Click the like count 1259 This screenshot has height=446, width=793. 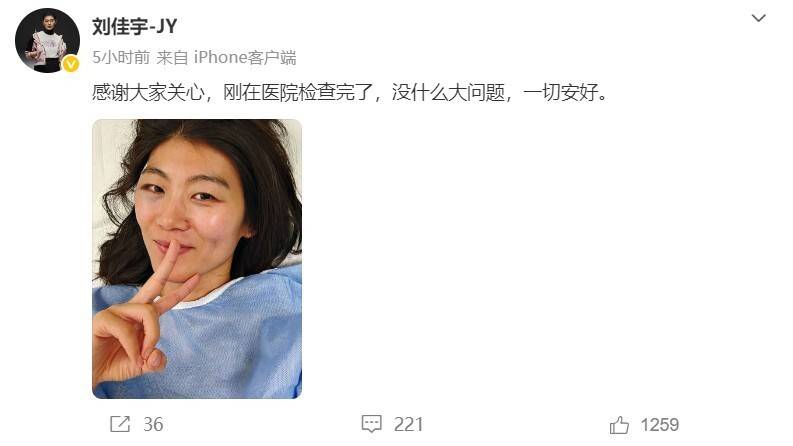pyautogui.click(x=659, y=424)
